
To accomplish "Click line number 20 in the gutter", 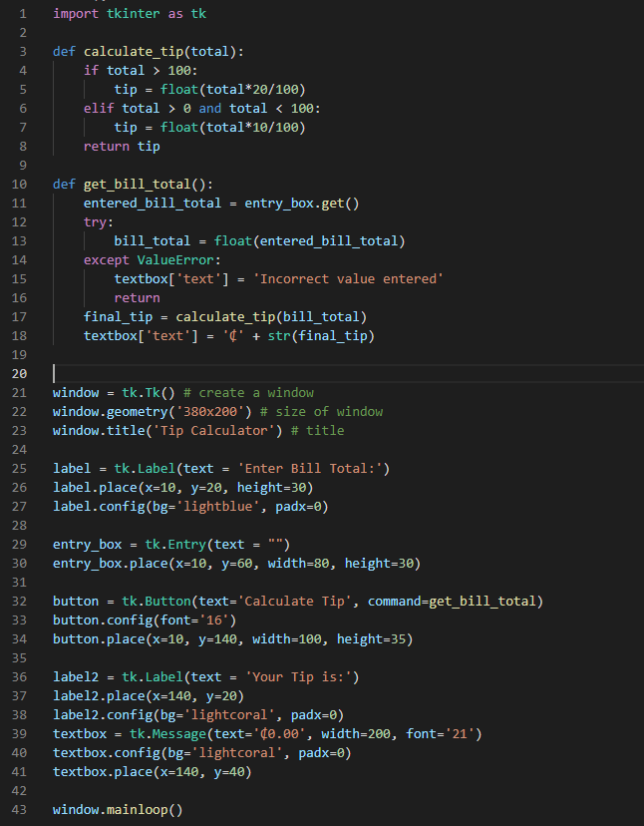I will [x=19, y=374].
